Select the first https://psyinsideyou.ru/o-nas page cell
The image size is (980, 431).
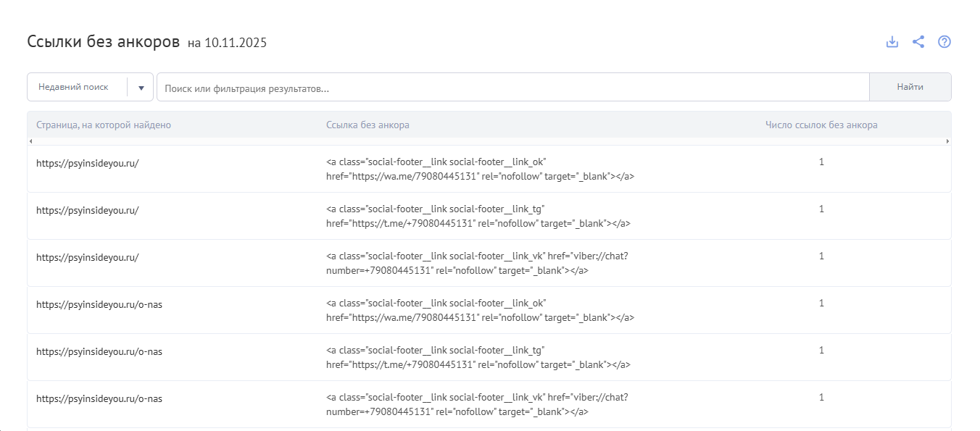pyautogui.click(x=99, y=304)
